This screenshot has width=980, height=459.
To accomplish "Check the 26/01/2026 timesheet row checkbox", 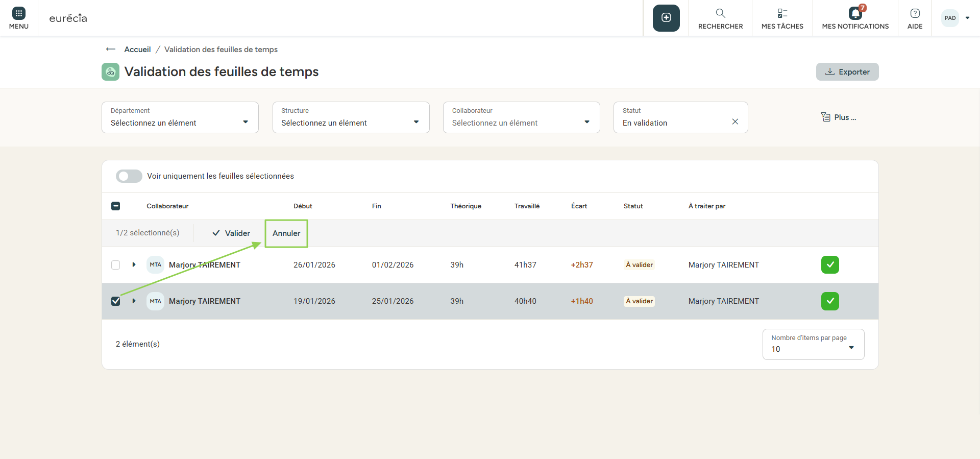I will point(116,265).
